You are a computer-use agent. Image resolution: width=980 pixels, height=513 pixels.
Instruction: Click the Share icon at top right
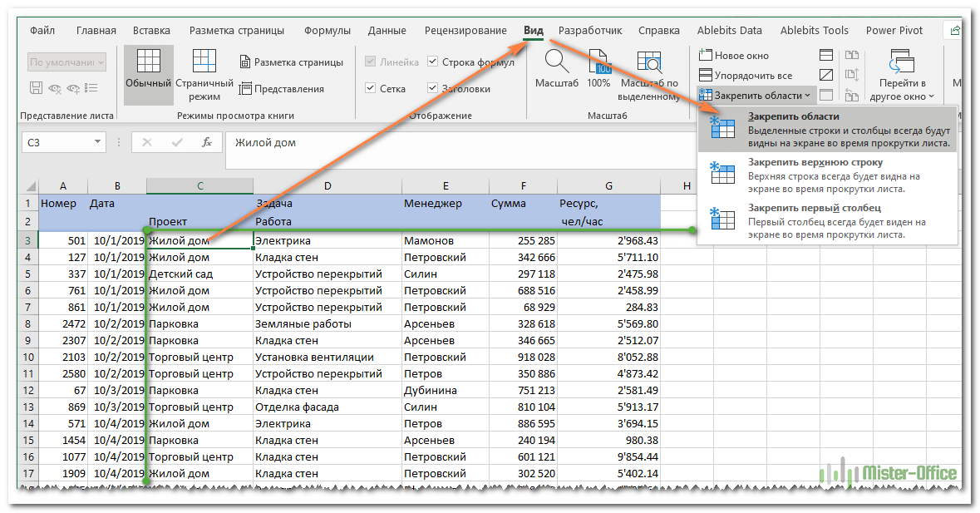click(x=954, y=30)
